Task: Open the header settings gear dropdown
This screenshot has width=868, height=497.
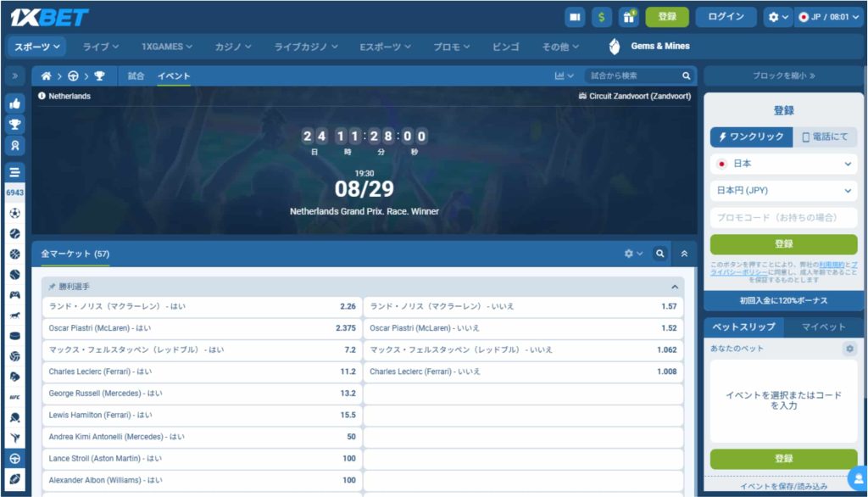Action: coord(778,17)
